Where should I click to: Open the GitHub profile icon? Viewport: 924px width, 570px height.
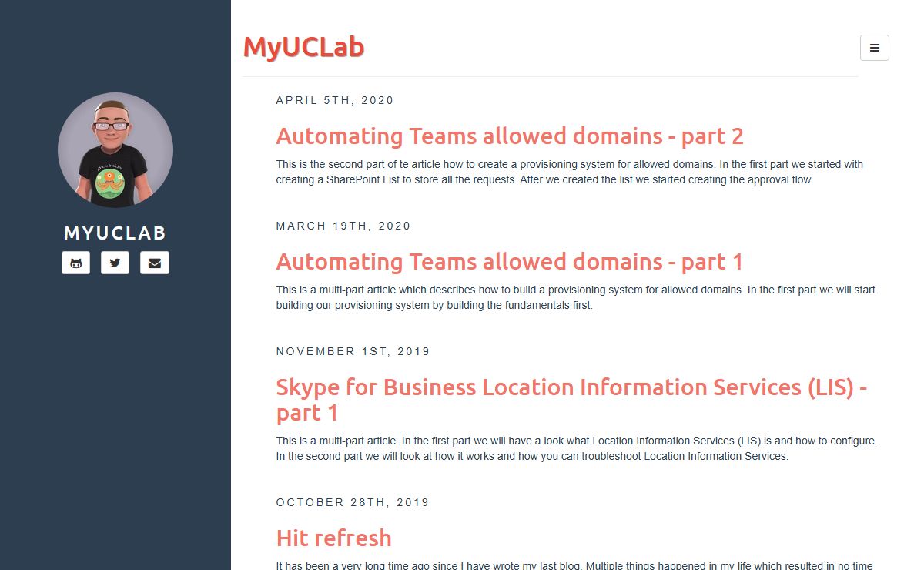[75, 263]
